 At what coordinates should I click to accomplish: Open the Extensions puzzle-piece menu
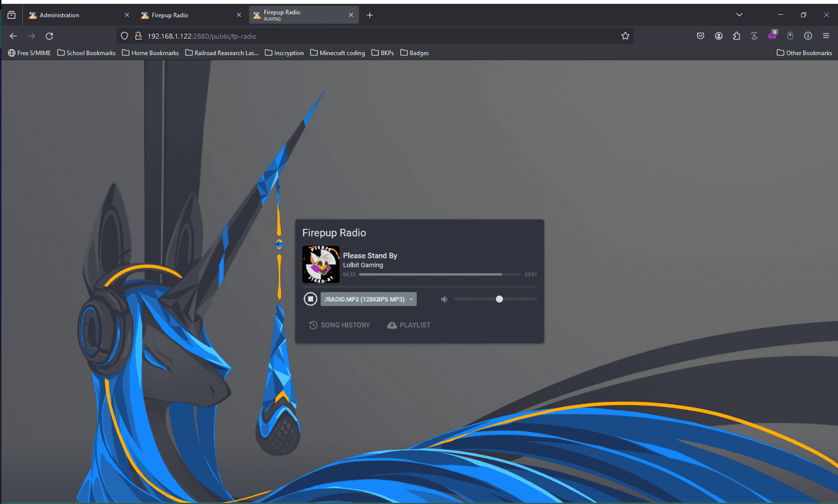coord(737,36)
